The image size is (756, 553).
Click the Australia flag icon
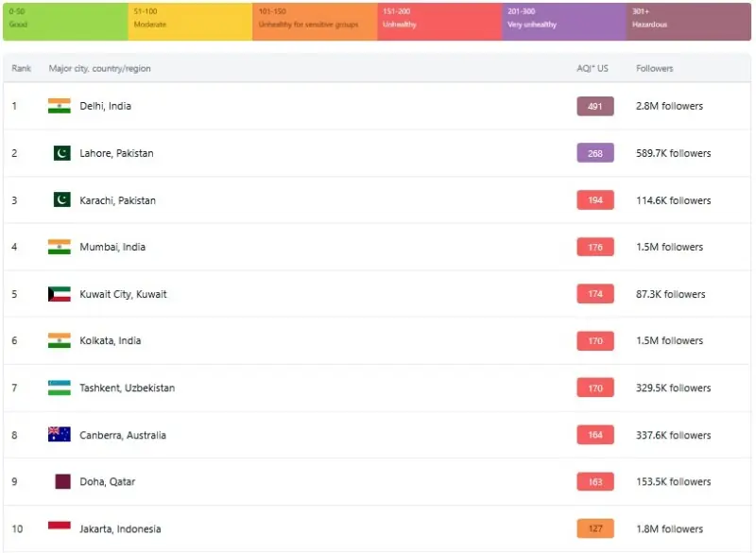60,435
